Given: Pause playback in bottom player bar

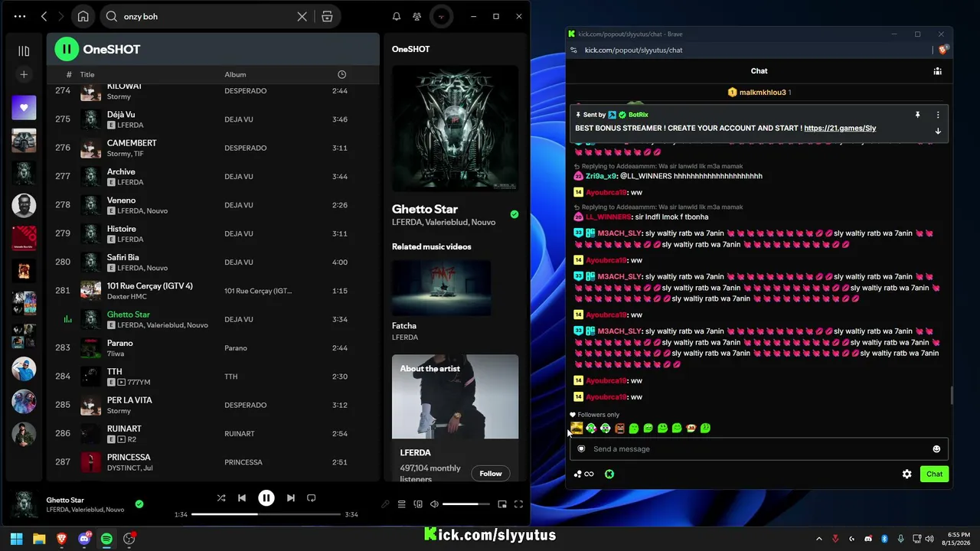Looking at the screenshot, I should 266,498.
